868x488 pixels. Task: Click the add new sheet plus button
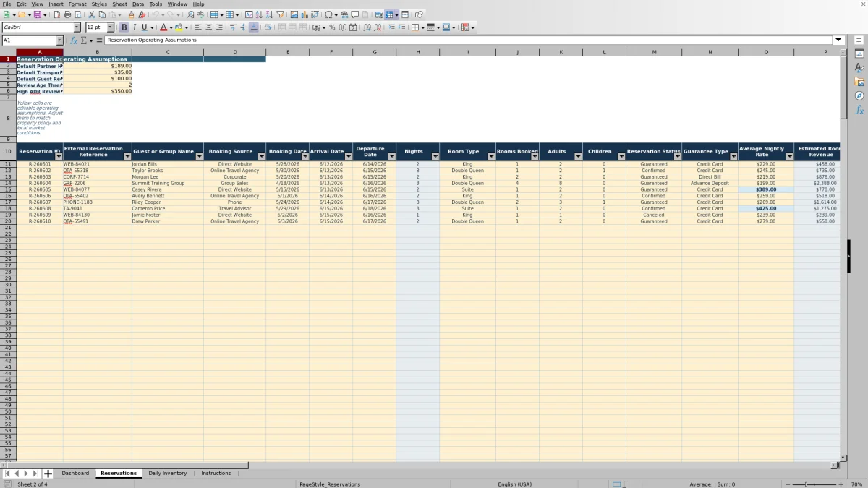(x=48, y=474)
